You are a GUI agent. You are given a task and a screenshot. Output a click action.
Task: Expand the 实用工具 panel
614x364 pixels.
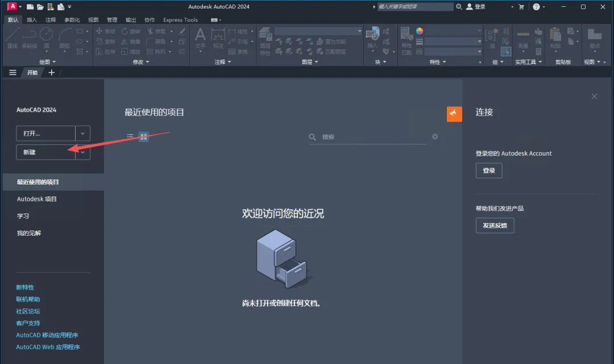529,62
